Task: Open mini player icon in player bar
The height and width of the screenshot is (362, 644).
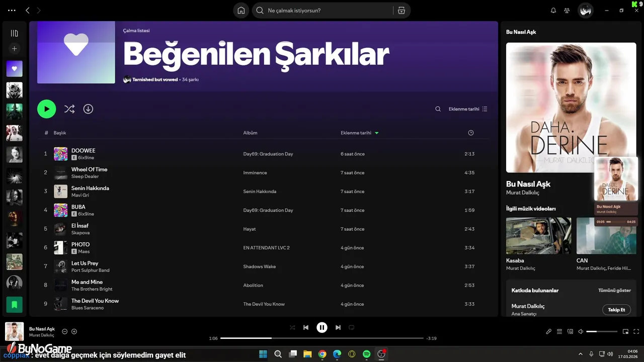Action: 625,331
